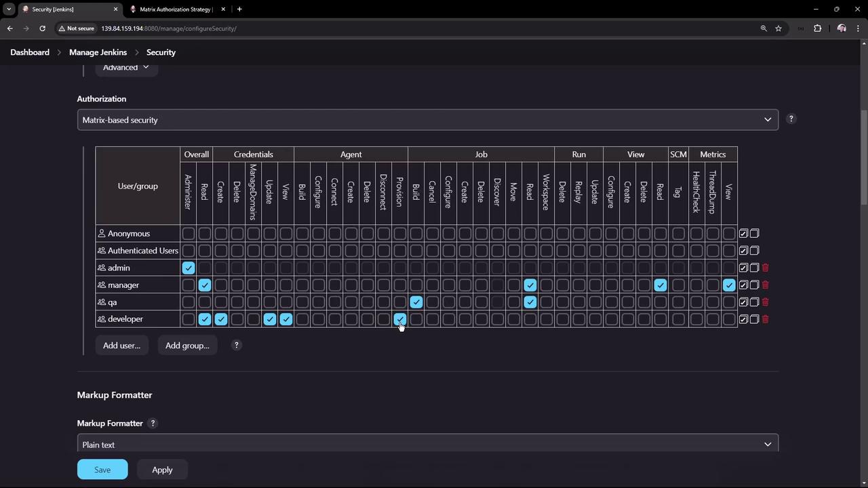Disable Metrics View permission for manager

point(729,285)
